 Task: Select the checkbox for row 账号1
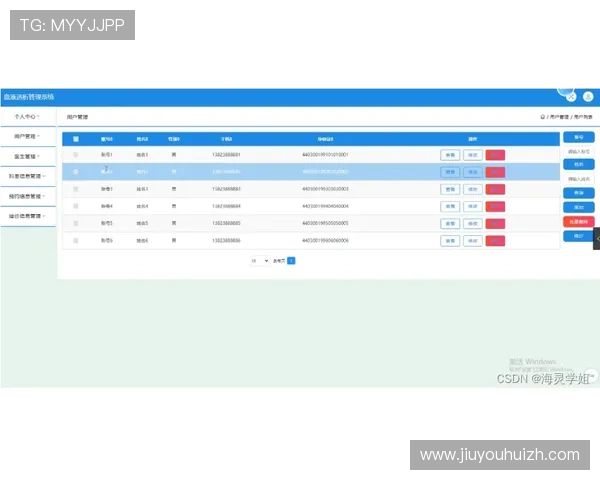(x=76, y=155)
